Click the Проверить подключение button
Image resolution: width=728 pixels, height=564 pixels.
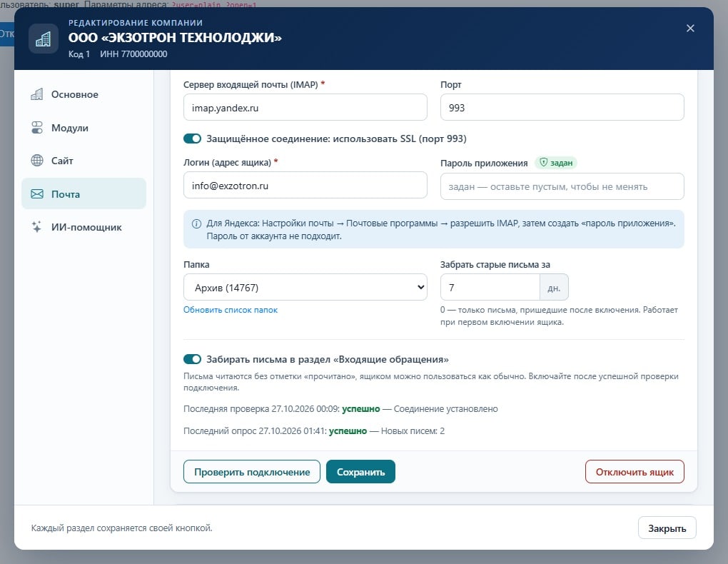252,472
